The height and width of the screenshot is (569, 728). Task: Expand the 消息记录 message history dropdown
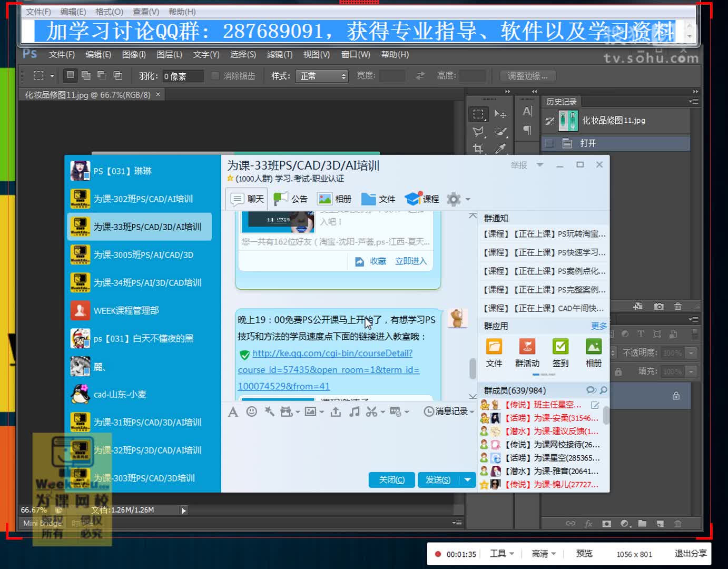point(471,412)
